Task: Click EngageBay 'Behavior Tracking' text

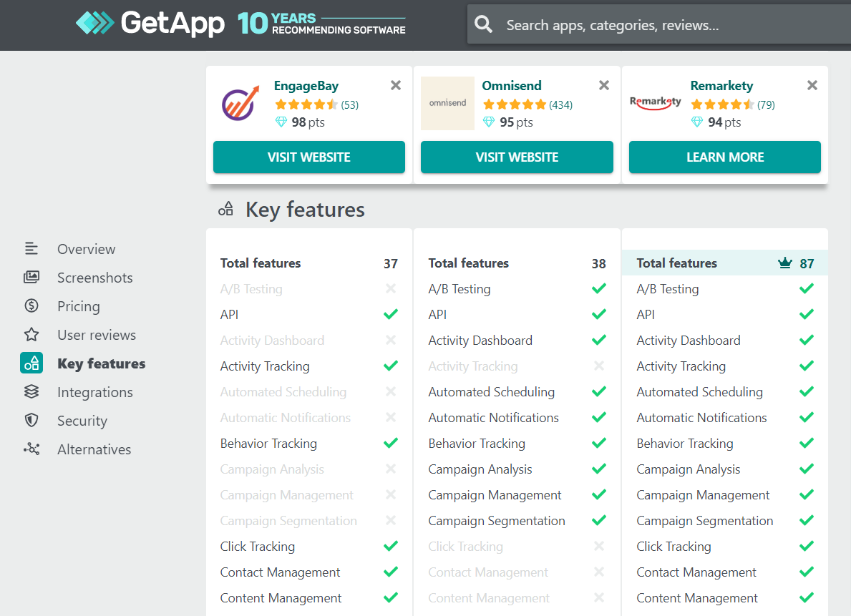Action: click(x=268, y=444)
